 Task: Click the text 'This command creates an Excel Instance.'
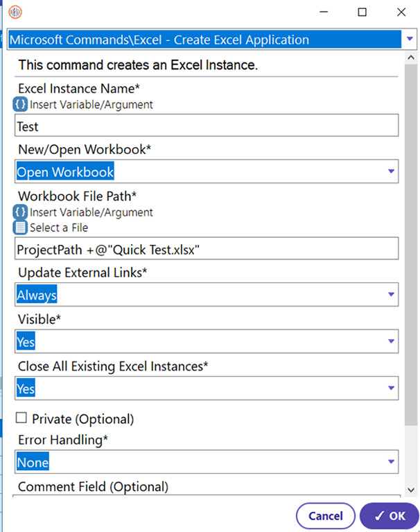[x=138, y=65]
